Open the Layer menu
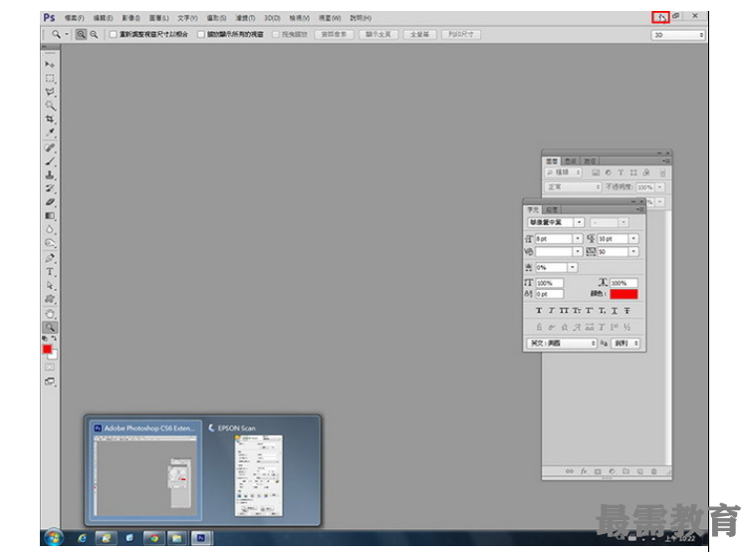The width and height of the screenshot is (747, 560). click(x=158, y=18)
